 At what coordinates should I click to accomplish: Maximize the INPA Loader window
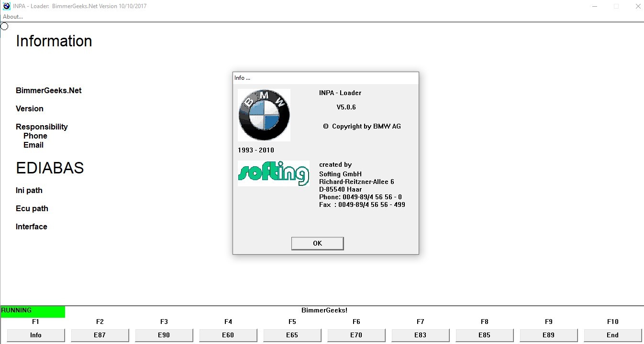[616, 6]
